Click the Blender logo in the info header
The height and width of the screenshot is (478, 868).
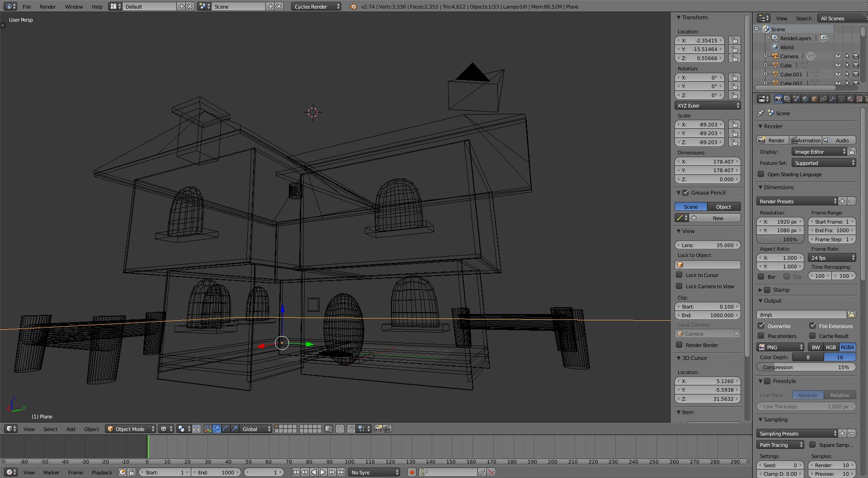pyautogui.click(x=353, y=6)
